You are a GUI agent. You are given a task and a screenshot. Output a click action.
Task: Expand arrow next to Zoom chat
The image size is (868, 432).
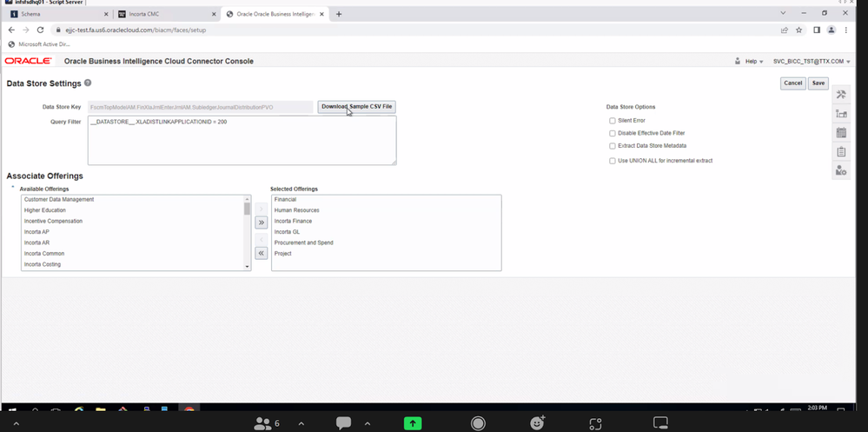click(x=368, y=423)
